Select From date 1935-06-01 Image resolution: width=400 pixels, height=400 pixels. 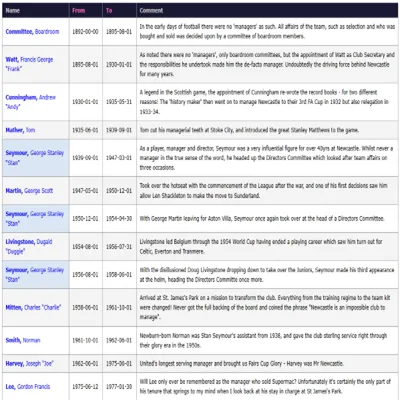[x=85, y=130]
